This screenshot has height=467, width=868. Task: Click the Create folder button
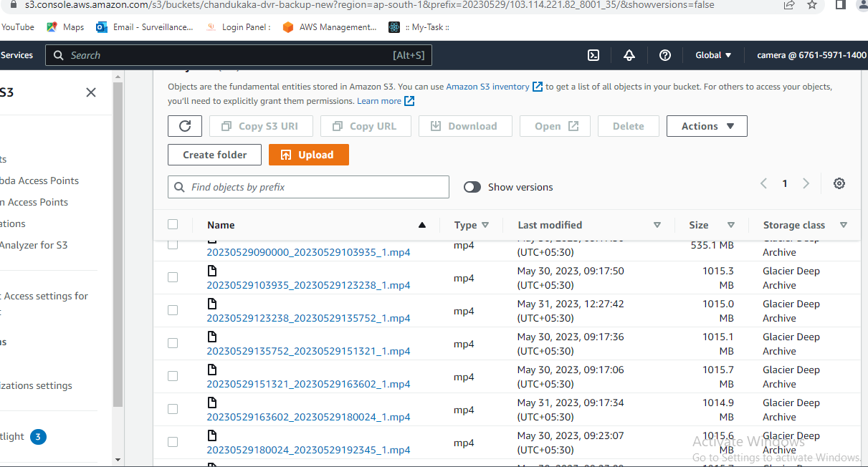click(214, 155)
